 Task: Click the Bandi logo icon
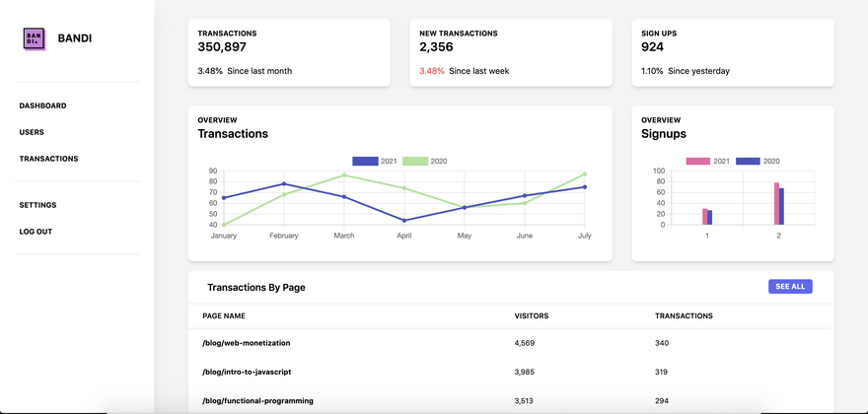[35, 38]
